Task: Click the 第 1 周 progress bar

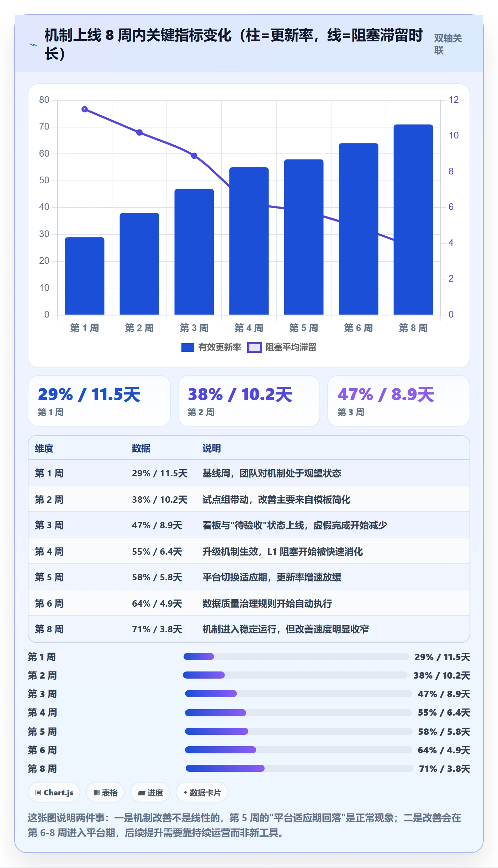Action: point(296,657)
